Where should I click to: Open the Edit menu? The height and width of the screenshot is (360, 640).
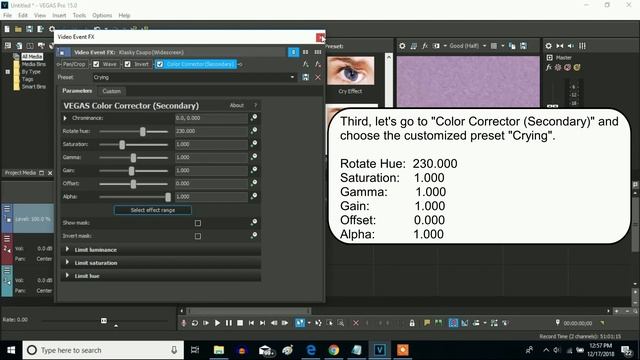[23, 15]
